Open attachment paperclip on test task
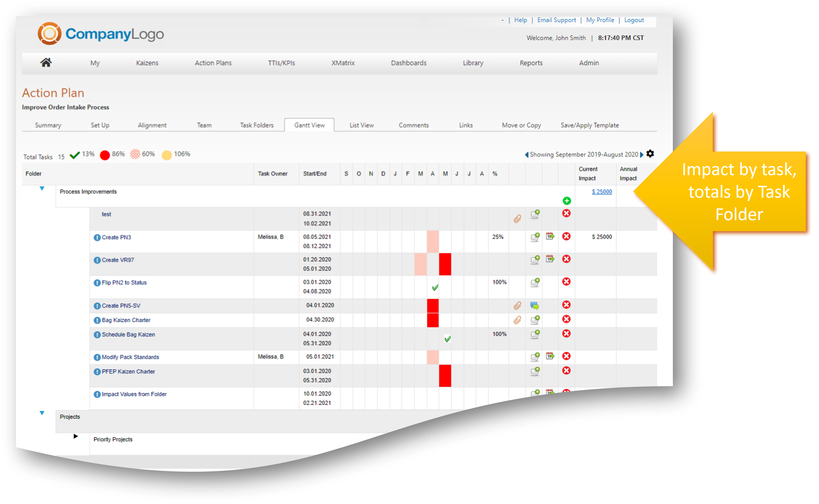The height and width of the screenshot is (504, 819). (517, 219)
